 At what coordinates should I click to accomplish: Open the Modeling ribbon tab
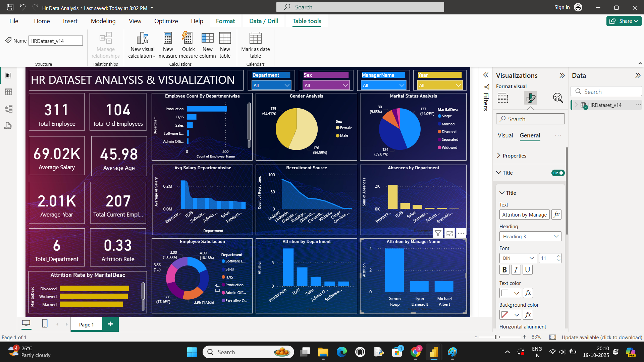[x=103, y=21]
